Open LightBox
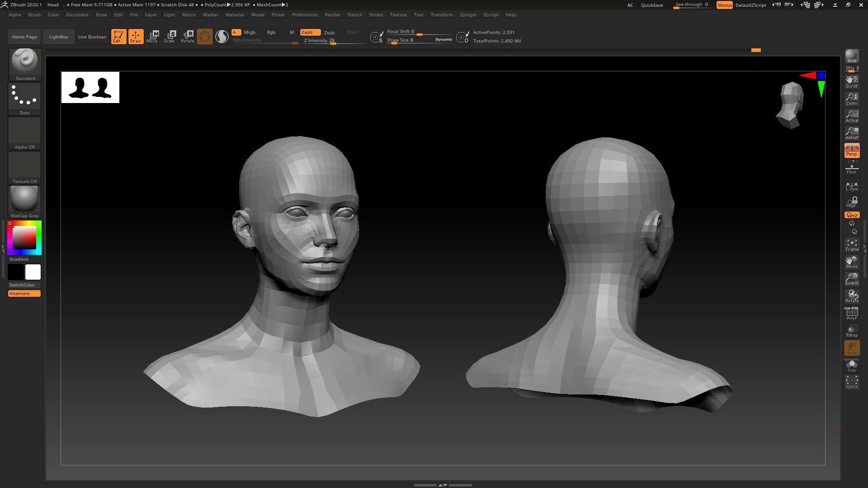868x488 pixels. 59,37
